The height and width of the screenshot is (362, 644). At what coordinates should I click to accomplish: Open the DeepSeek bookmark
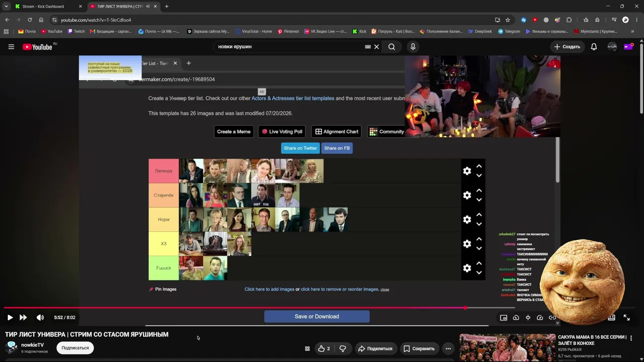(480, 31)
